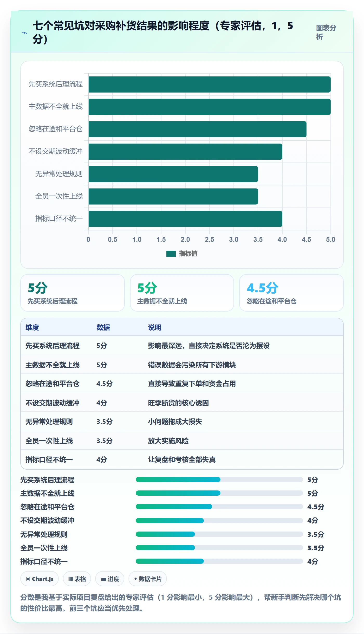Click the 4.5分 value in the table
This screenshot has height=634, width=364.
coord(105,384)
